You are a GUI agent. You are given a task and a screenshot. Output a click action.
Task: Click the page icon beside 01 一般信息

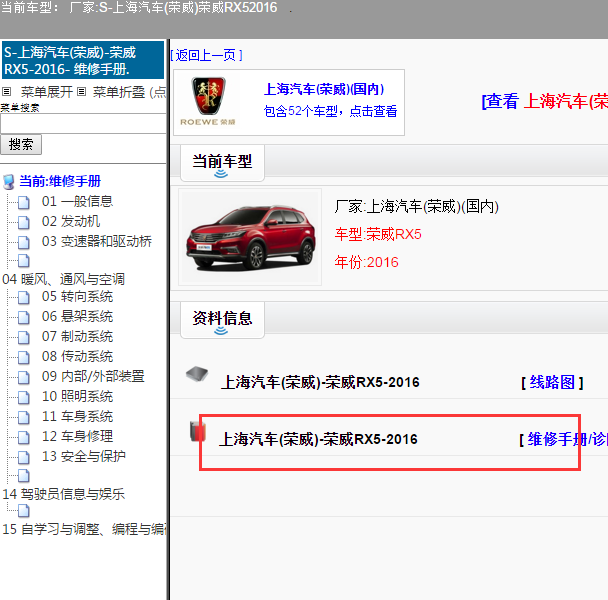pos(24,202)
